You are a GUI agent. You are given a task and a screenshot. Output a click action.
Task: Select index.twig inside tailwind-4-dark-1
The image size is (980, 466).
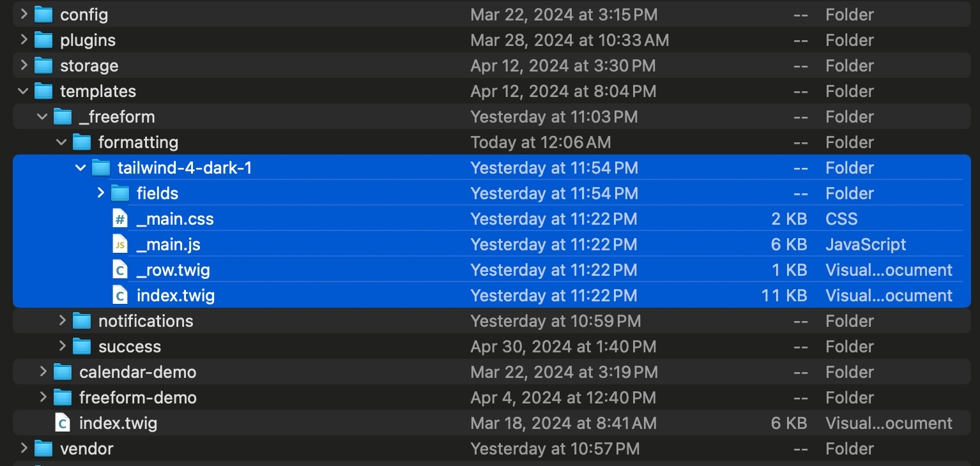tap(175, 296)
